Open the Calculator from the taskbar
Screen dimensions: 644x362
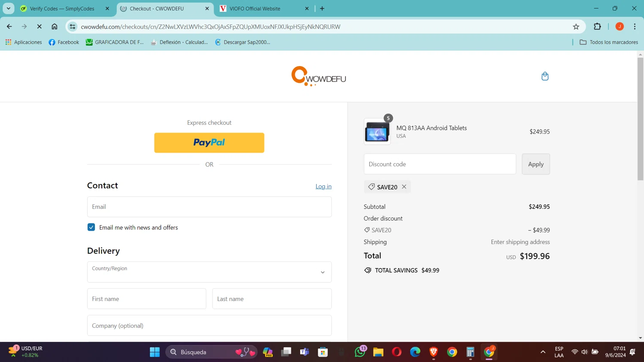471,352
